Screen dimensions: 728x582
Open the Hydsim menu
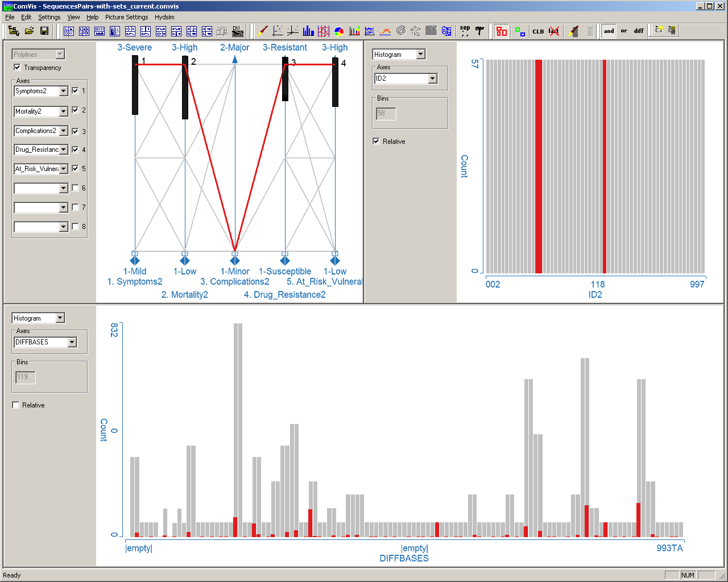(164, 17)
